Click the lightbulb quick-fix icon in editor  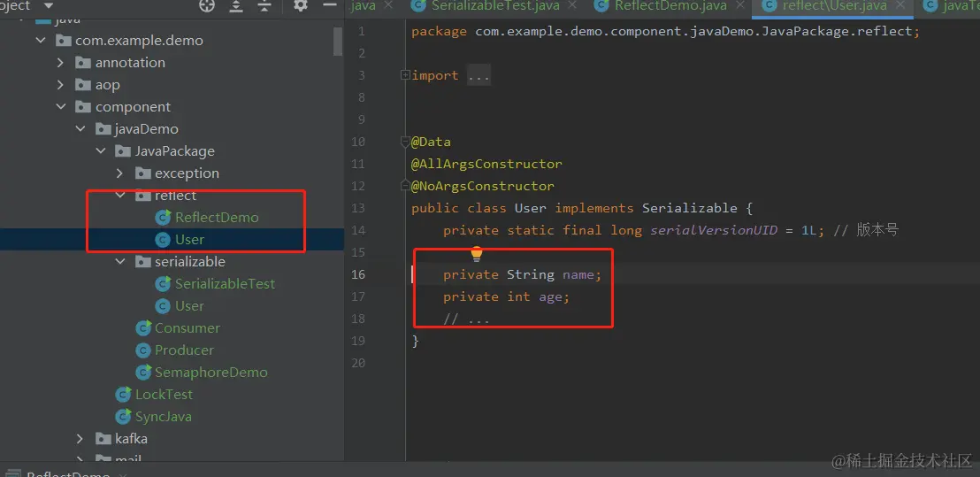pos(477,254)
